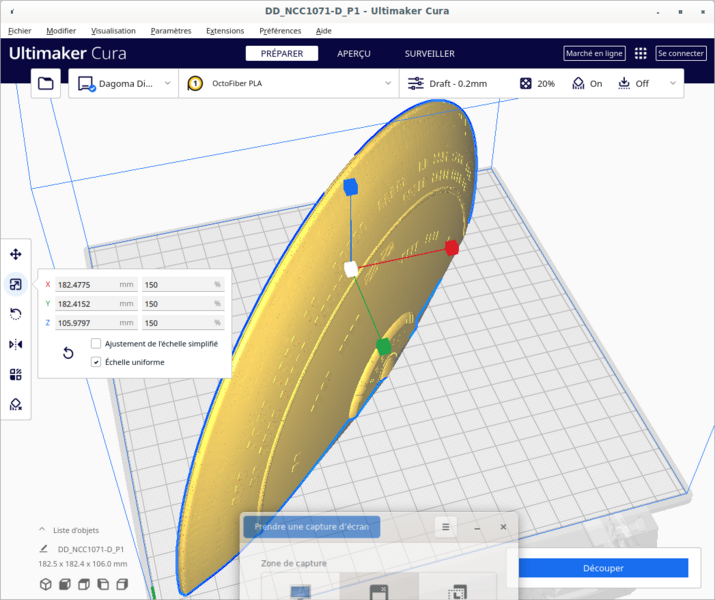Open the Paramètres menu
Screen dimensions: 715x600
[171, 31]
